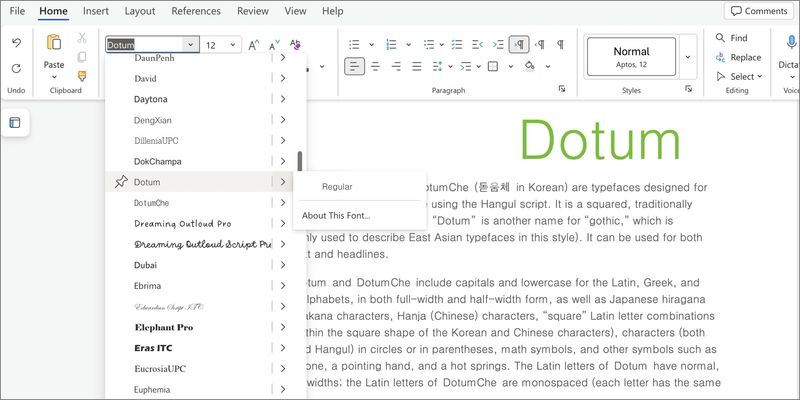Open the navigation pane sidebar icon
The width and height of the screenshot is (800, 400).
coord(15,123)
